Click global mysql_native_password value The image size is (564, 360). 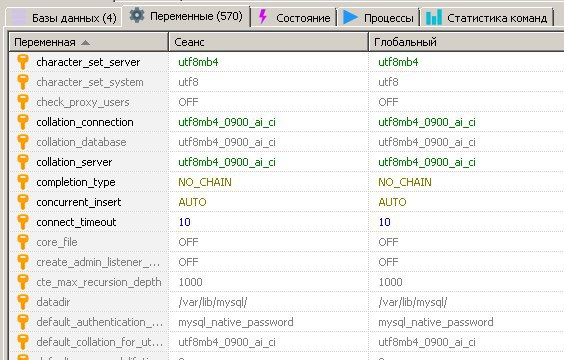pos(436,322)
